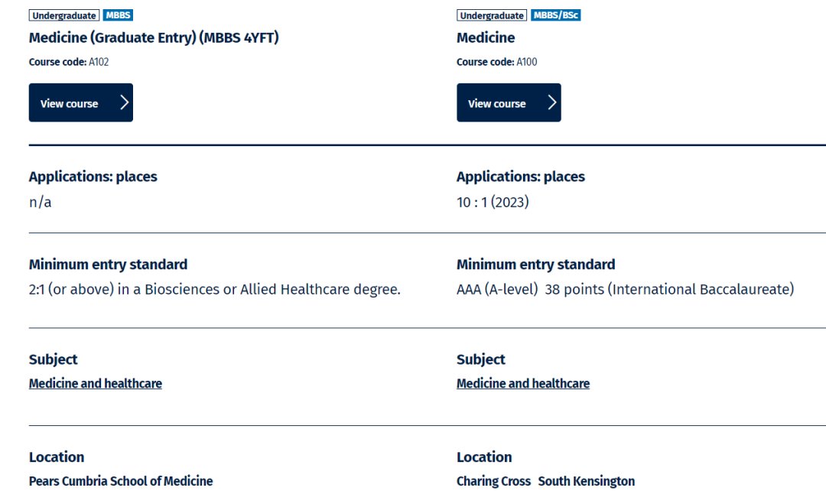Click the 10 : 1 (2023) applications ratio

493,202
